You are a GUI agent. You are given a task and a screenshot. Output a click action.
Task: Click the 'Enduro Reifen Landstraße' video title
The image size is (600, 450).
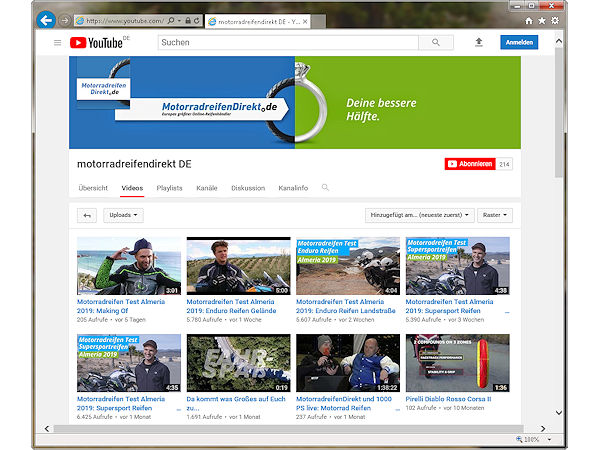point(346,306)
